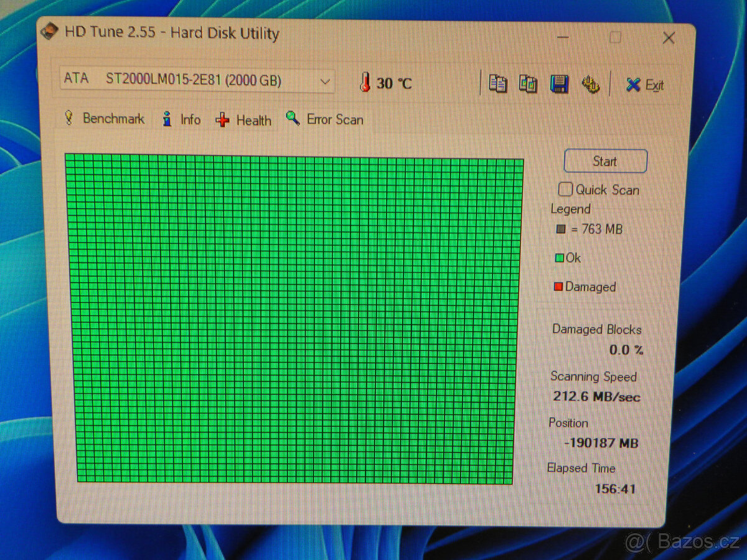Open drive Info via the blue i icon

167,119
